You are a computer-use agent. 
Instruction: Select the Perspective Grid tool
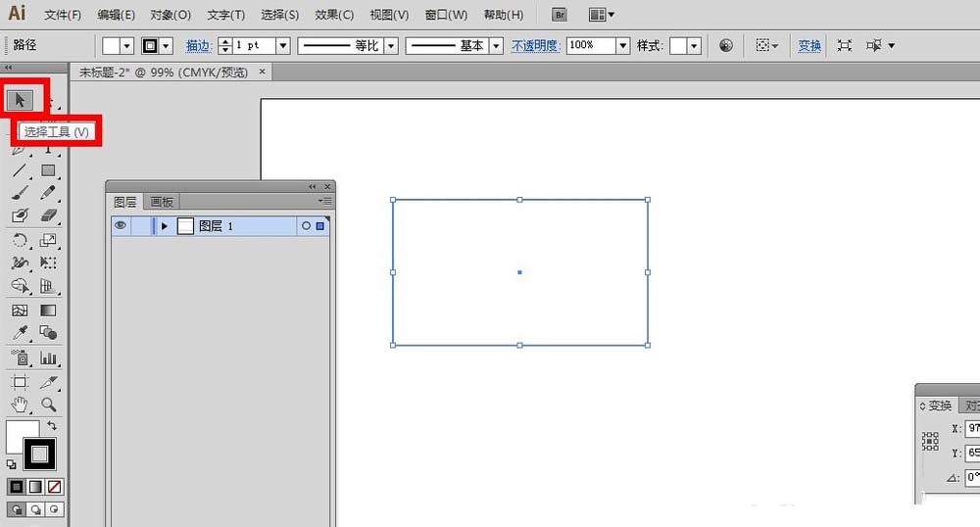tap(48, 286)
